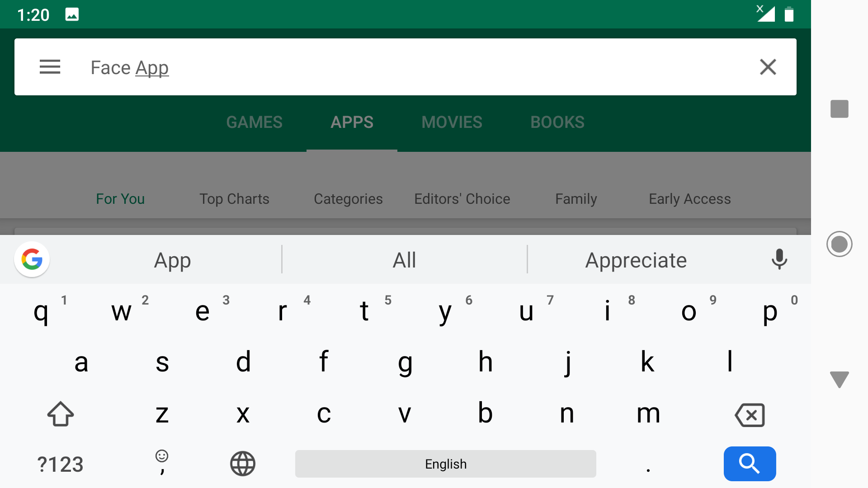Tap the letter n key
Image resolution: width=868 pixels, height=488 pixels.
point(567,413)
